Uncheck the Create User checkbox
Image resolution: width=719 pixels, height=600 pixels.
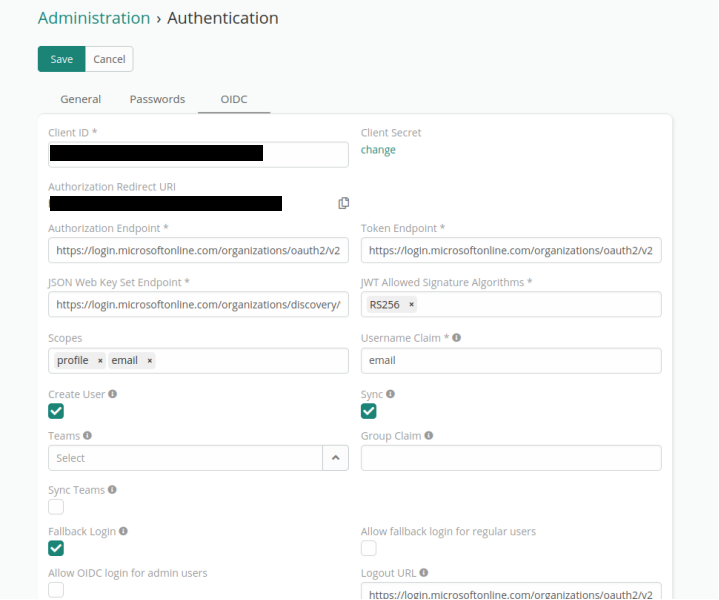[x=56, y=411]
